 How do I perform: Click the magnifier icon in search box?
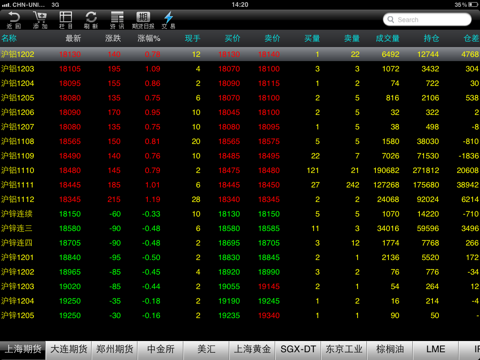pyautogui.click(x=391, y=19)
